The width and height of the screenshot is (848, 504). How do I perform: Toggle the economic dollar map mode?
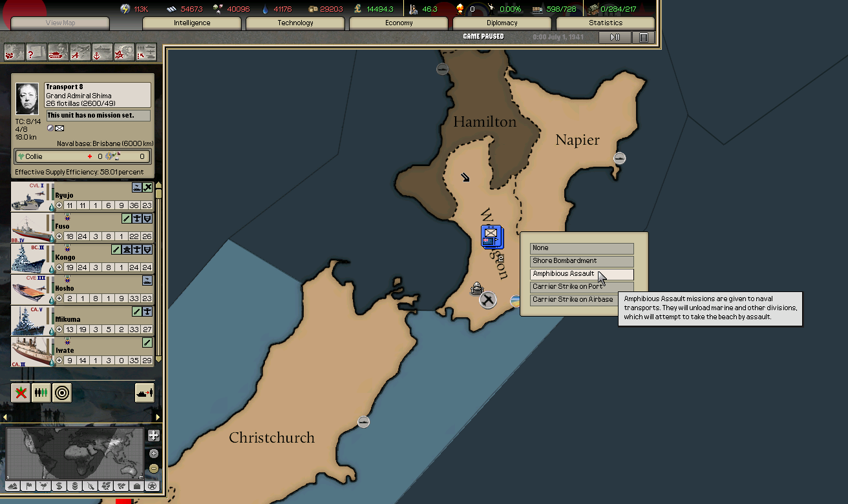pyautogui.click(x=59, y=486)
